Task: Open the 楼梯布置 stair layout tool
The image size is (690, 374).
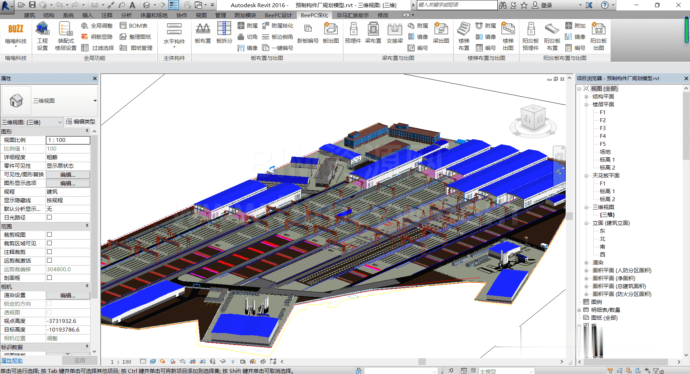Action: [x=464, y=36]
